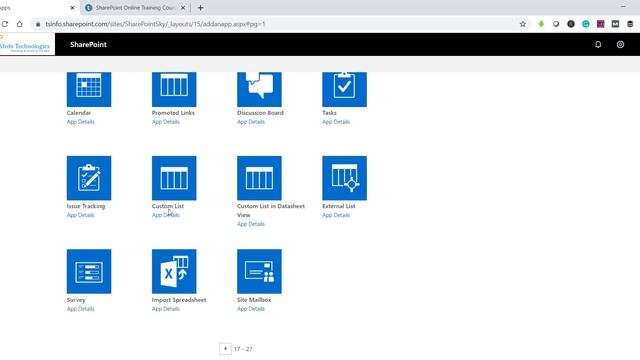This screenshot has width=640, height=360.
Task: View App Details for Discussion Board
Action: (x=251, y=122)
